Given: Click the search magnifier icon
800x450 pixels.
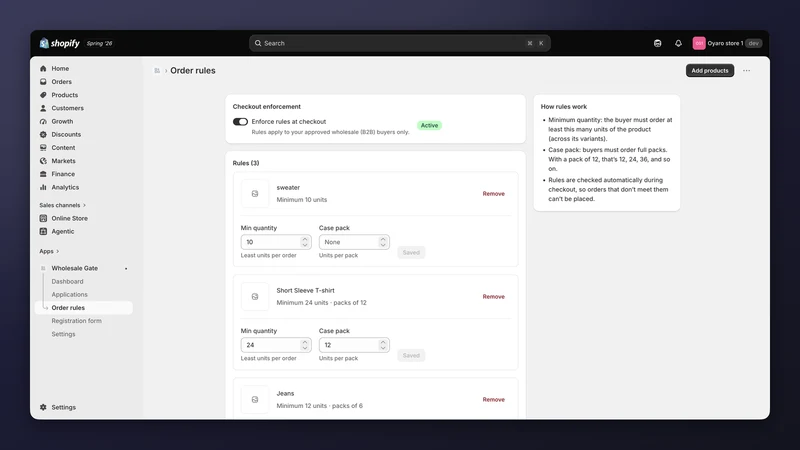Looking at the screenshot, I should click(x=258, y=43).
